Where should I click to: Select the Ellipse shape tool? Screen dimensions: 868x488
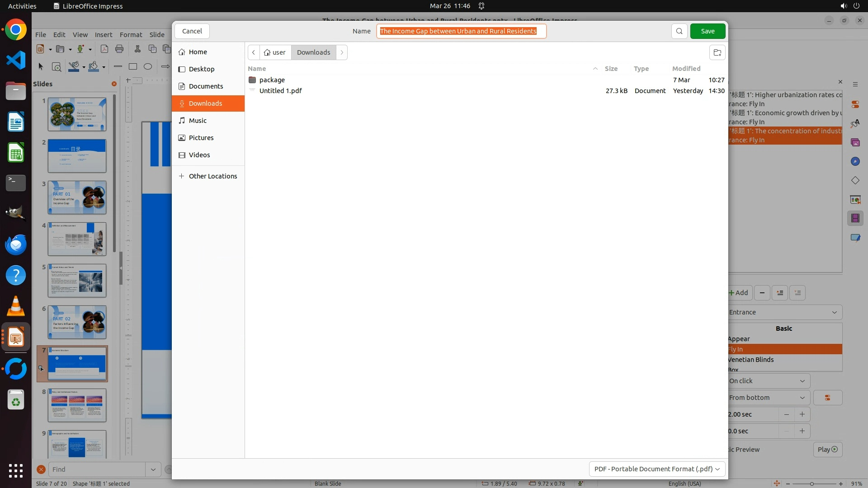148,66
